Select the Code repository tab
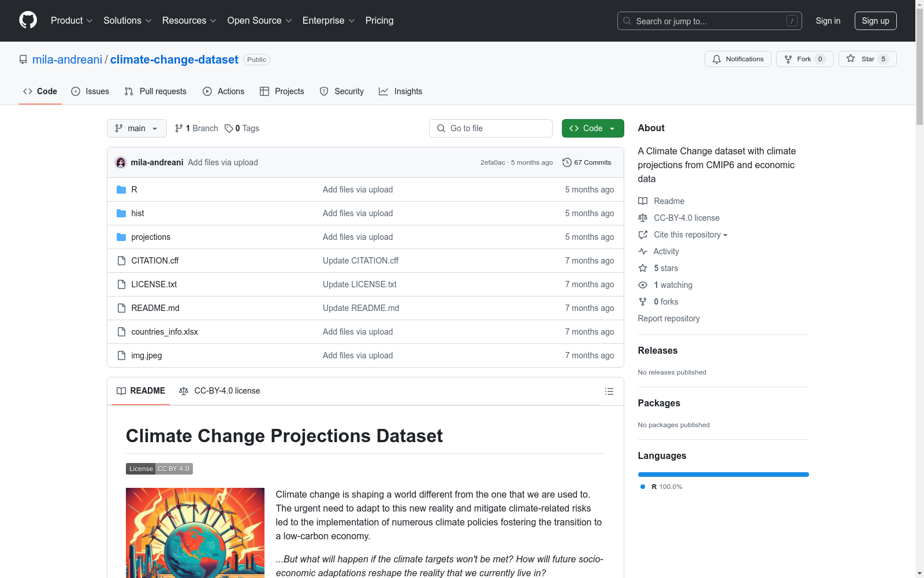This screenshot has height=578, width=924. coord(40,91)
